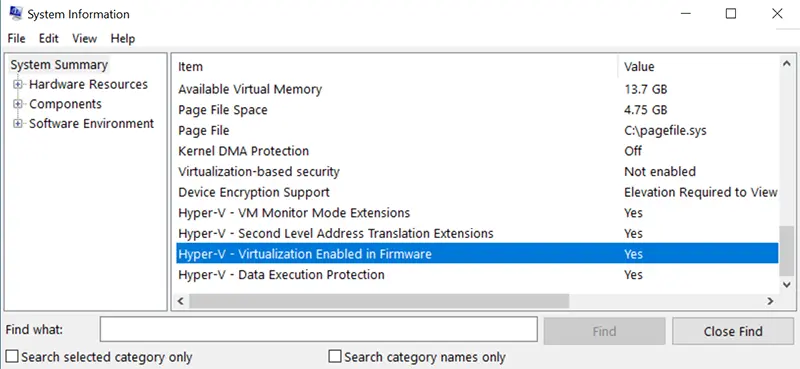The image size is (800, 369).
Task: Click the System Information app icon in title bar
Action: point(16,13)
